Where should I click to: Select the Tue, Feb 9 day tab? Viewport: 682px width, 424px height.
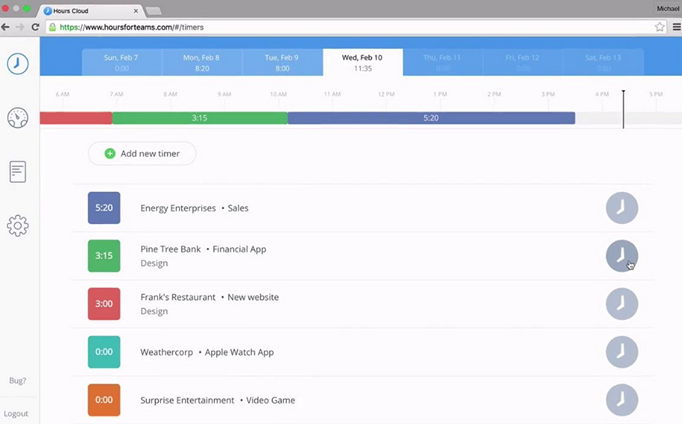click(x=282, y=62)
